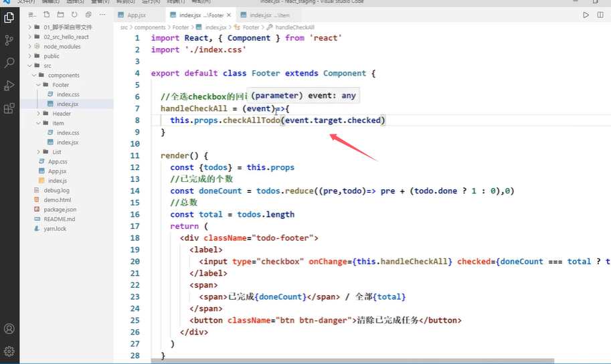Open the Source Control view
Viewport: 611px width, 364px height.
click(x=9, y=40)
